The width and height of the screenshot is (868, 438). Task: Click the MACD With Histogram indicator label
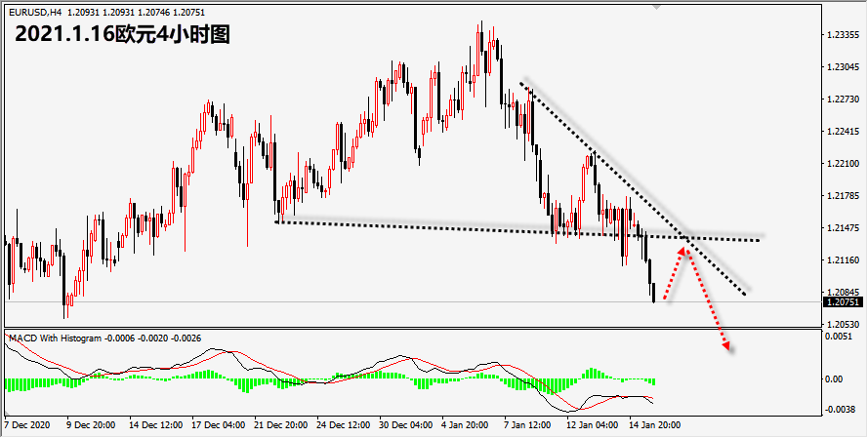(x=56, y=338)
